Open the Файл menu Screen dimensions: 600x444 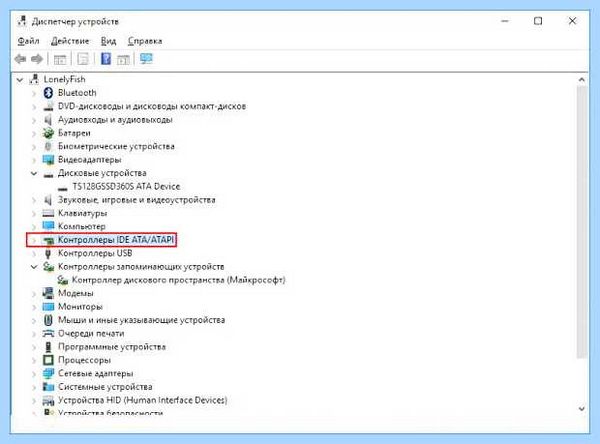pyautogui.click(x=28, y=41)
